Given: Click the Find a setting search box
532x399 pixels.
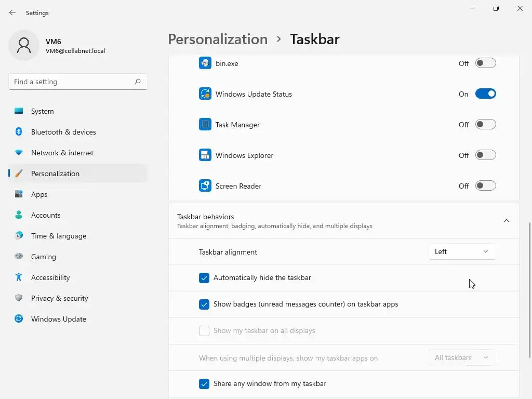Looking at the screenshot, I should pyautogui.click(x=78, y=82).
